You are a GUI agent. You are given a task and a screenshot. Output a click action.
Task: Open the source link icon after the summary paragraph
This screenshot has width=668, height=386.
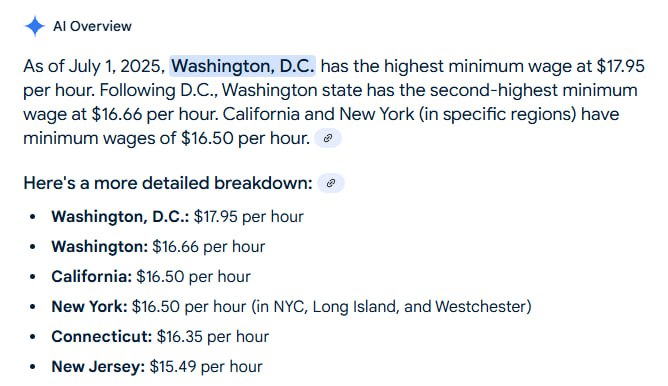328,138
